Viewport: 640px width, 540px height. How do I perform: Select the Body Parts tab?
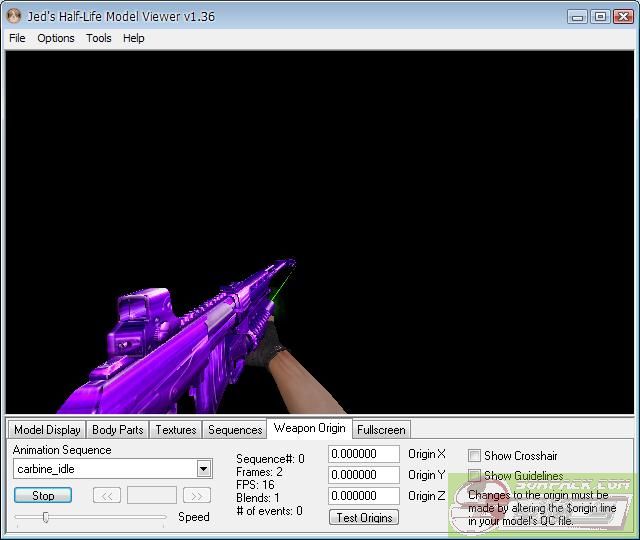point(118,430)
